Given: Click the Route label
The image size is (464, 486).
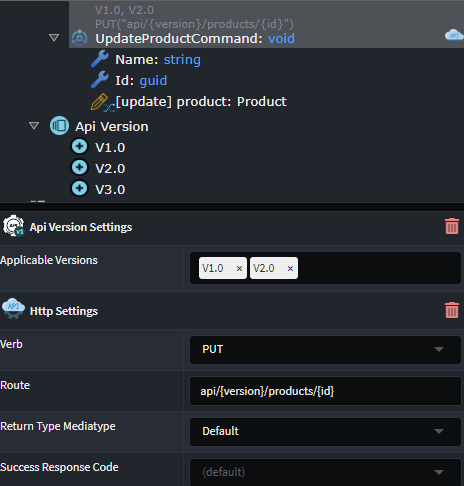Looking at the screenshot, I should click(x=15, y=385).
